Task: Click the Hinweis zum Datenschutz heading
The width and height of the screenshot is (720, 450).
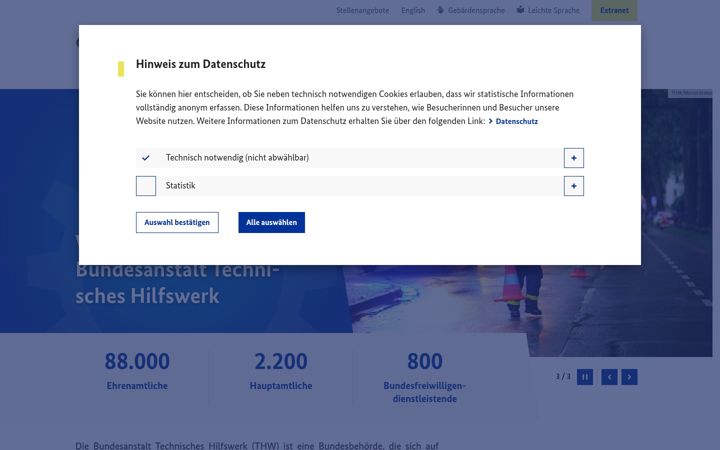Action: coord(201,64)
